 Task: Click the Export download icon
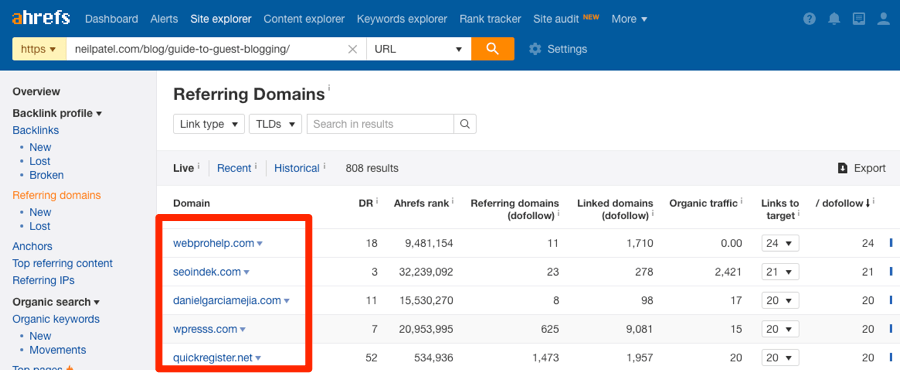click(x=843, y=168)
